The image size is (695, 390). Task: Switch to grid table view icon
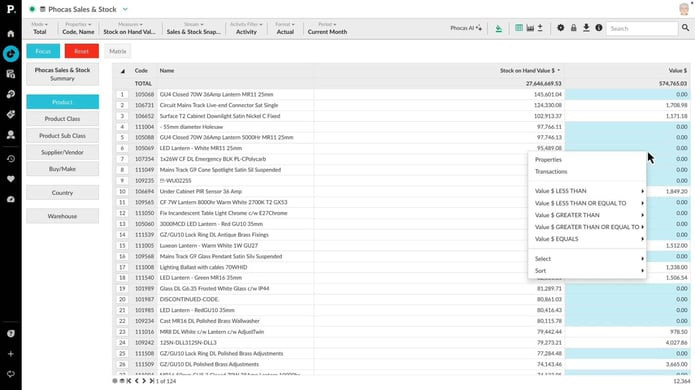pos(519,28)
